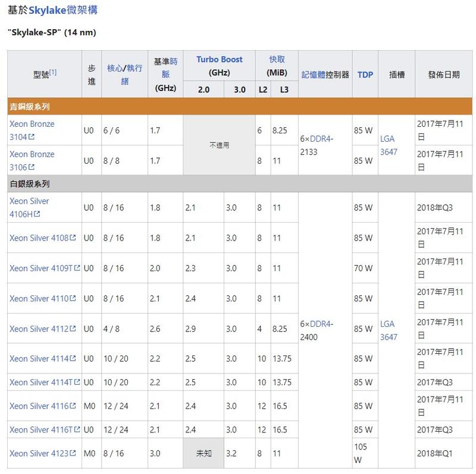The height and width of the screenshot is (474, 476).
Task: Open Xeon Silver 4123 link
Action: 39,453
